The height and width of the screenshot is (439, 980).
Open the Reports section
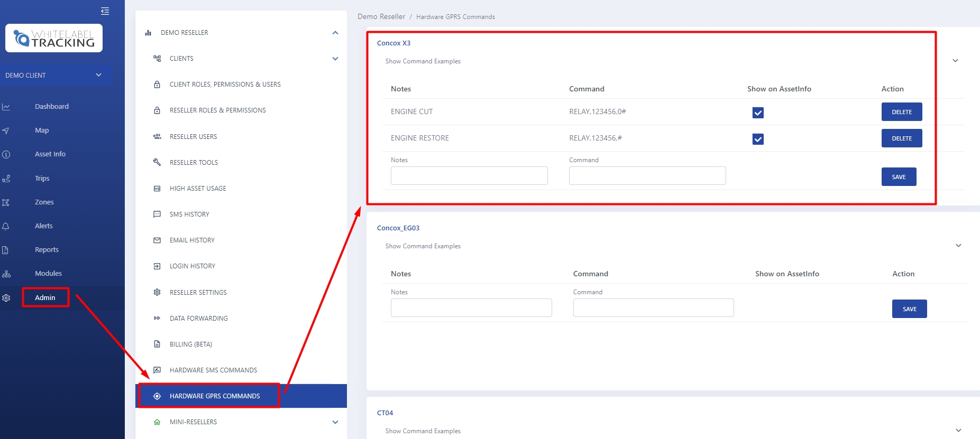click(47, 250)
